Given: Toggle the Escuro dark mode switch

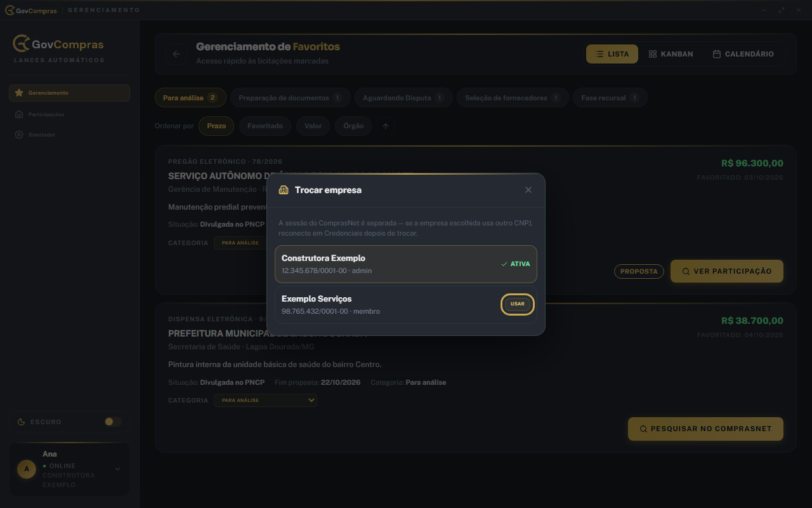Looking at the screenshot, I should pyautogui.click(x=113, y=422).
